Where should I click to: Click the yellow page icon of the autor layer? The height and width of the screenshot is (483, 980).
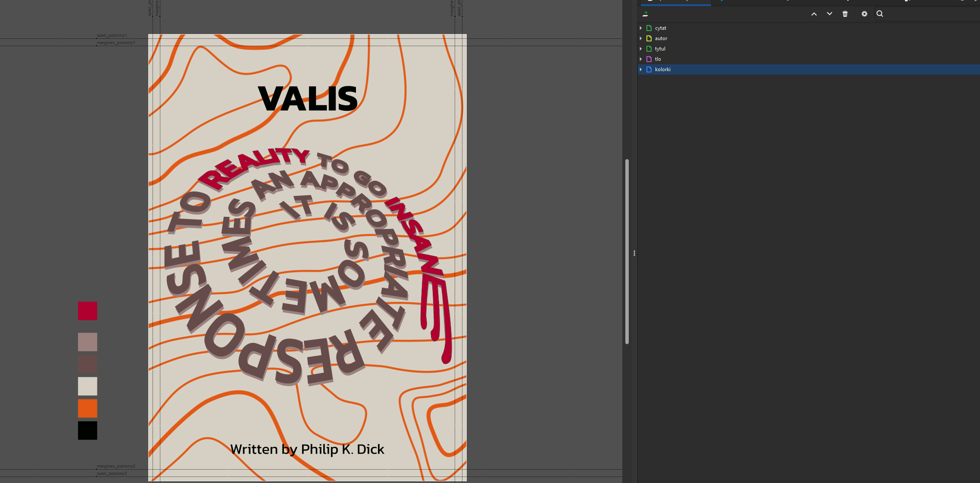(x=649, y=38)
